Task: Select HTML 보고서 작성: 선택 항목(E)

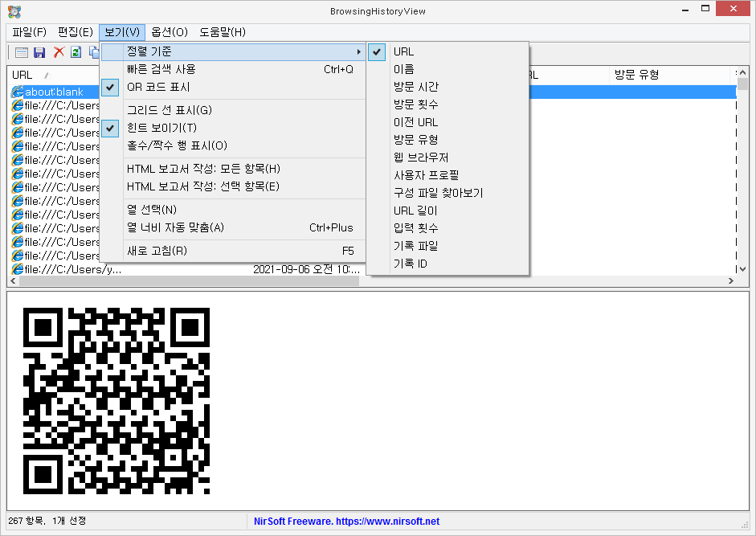Action: coord(233,186)
